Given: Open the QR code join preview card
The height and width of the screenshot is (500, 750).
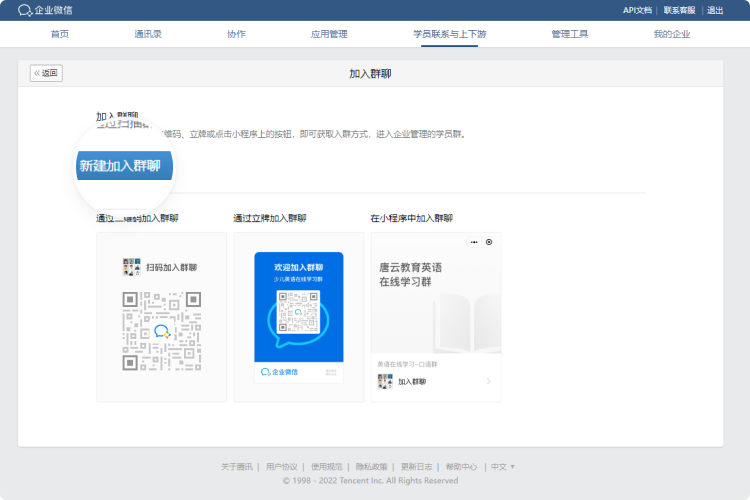Looking at the screenshot, I should (162, 317).
